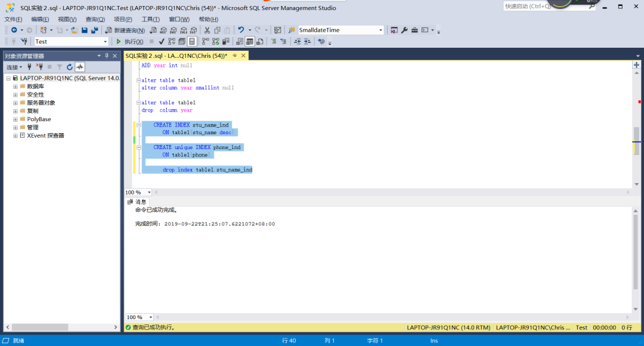Refresh the Object Explorer tree
This screenshot has height=346, width=644.
(x=69, y=67)
